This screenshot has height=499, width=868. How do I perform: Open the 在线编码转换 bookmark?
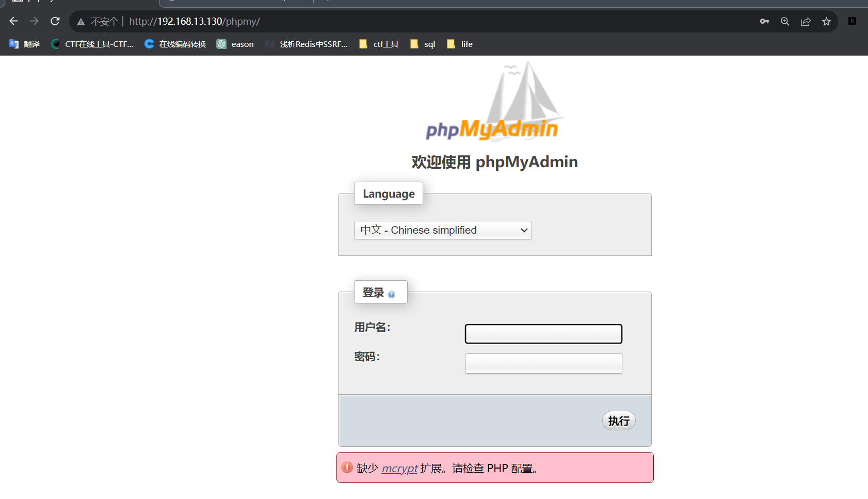coord(175,44)
